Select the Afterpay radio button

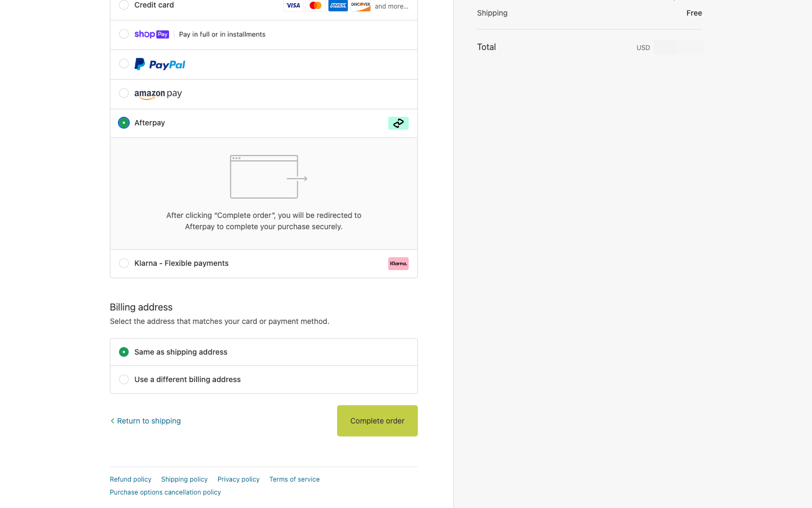coord(124,123)
